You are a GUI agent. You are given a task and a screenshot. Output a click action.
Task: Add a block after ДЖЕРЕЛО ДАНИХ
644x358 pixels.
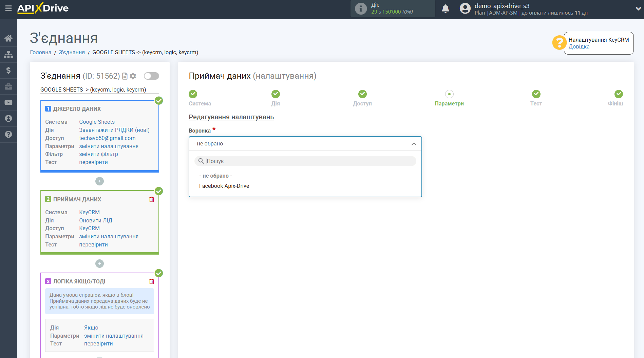(99, 181)
